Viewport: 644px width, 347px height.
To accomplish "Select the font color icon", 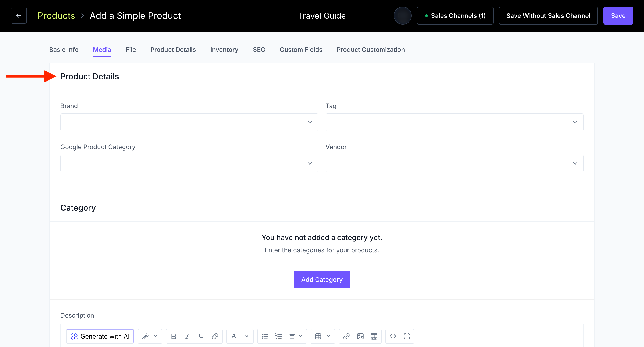I will (234, 336).
